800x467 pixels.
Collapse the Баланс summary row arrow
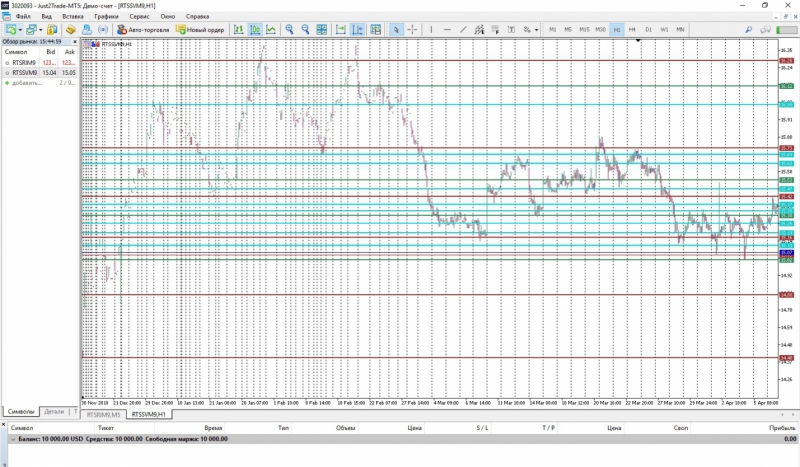coord(13,439)
